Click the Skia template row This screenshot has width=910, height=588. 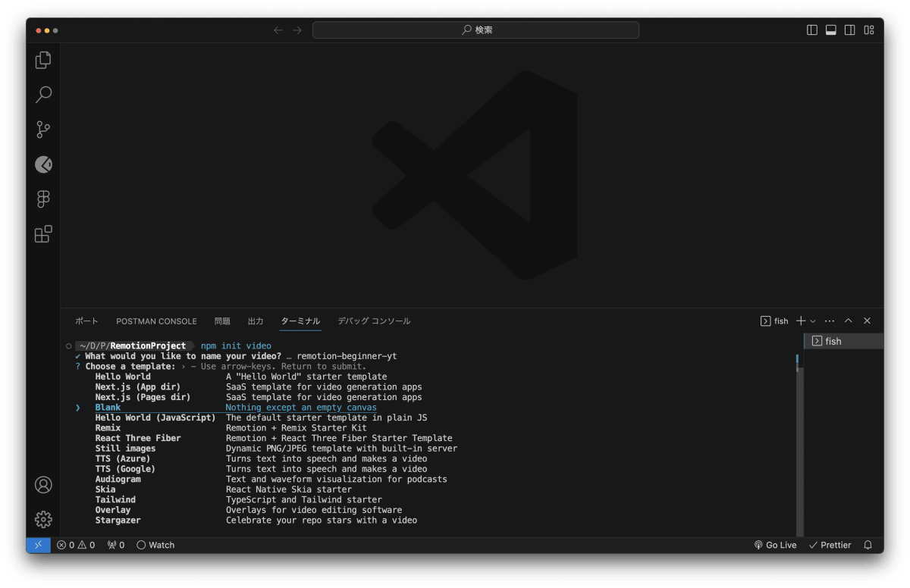pos(224,489)
